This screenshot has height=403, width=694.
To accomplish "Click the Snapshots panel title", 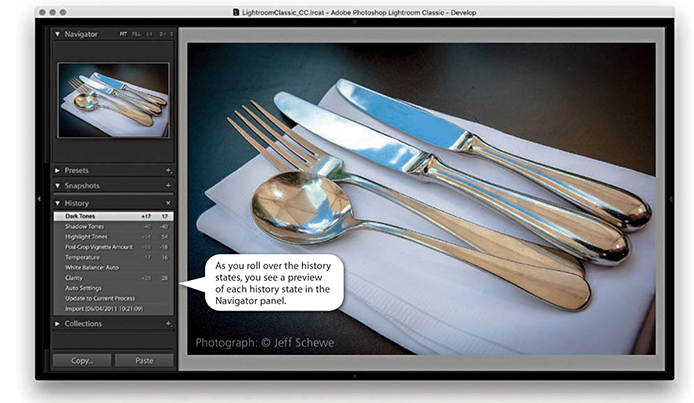I will (x=82, y=186).
